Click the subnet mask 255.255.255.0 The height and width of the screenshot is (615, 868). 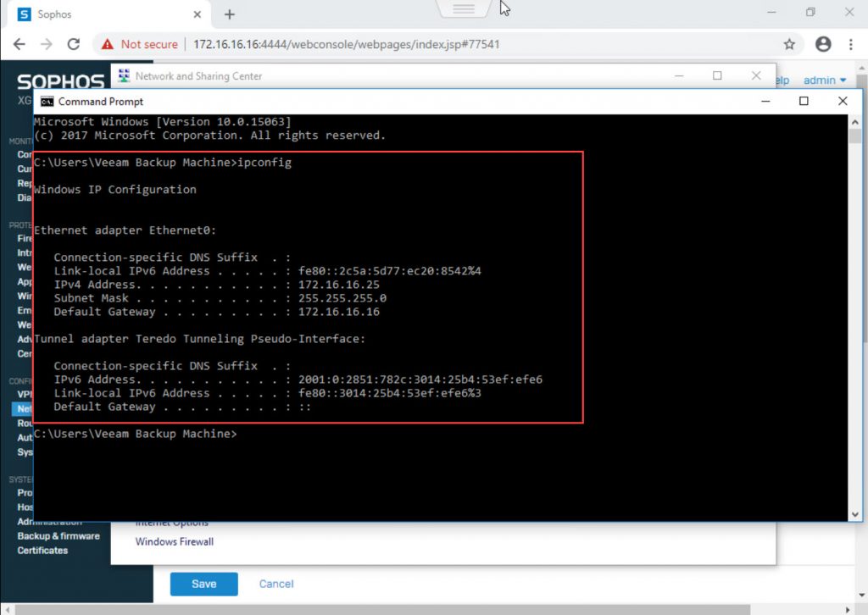pos(342,298)
